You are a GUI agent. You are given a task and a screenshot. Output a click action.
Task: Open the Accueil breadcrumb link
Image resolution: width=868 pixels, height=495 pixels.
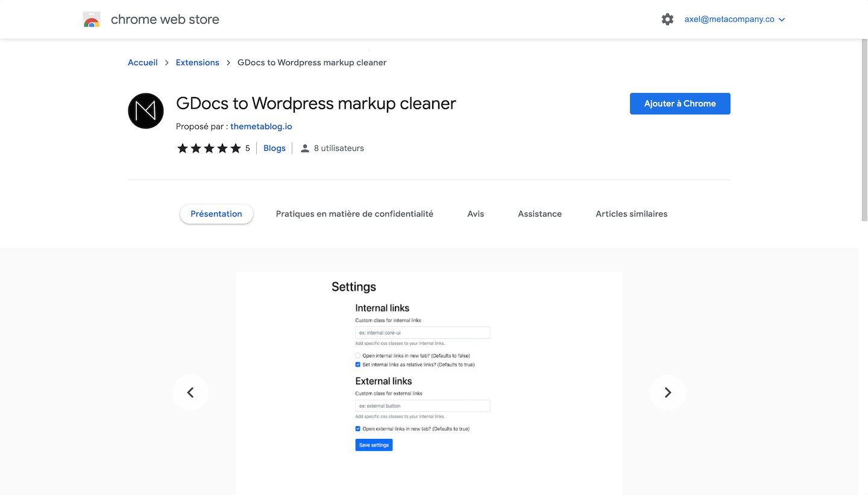pyautogui.click(x=143, y=63)
